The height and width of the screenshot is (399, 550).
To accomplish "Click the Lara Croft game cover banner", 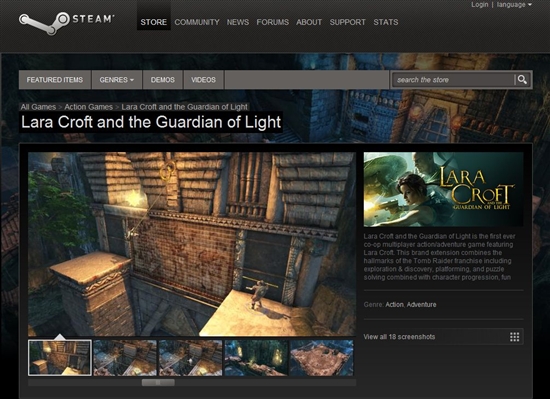I will 443,189.
